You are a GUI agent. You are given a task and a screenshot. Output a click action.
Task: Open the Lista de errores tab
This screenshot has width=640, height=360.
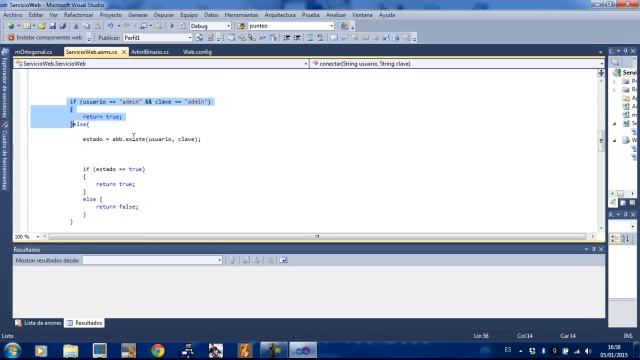(x=39, y=323)
